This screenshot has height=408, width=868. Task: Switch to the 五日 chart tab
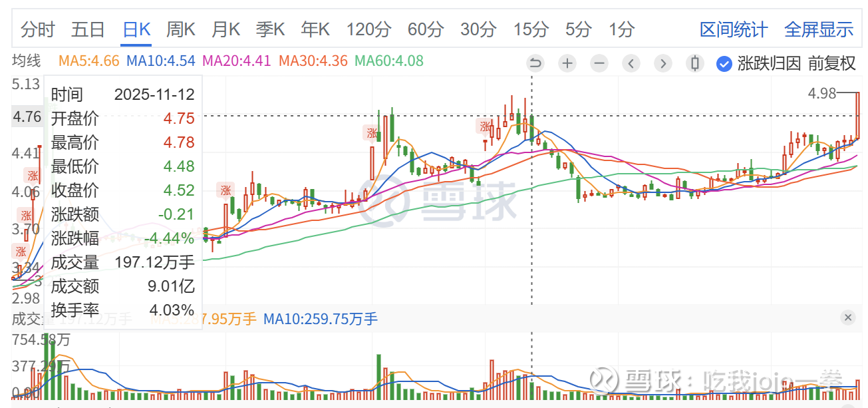88,29
